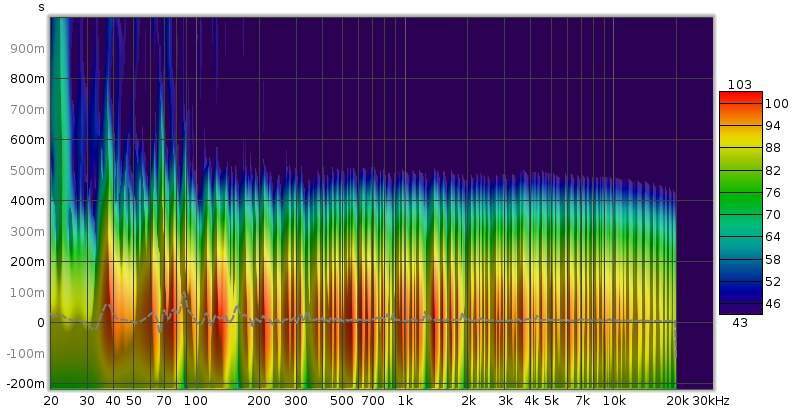Select the "4k" frequency axis label

(x=532, y=401)
